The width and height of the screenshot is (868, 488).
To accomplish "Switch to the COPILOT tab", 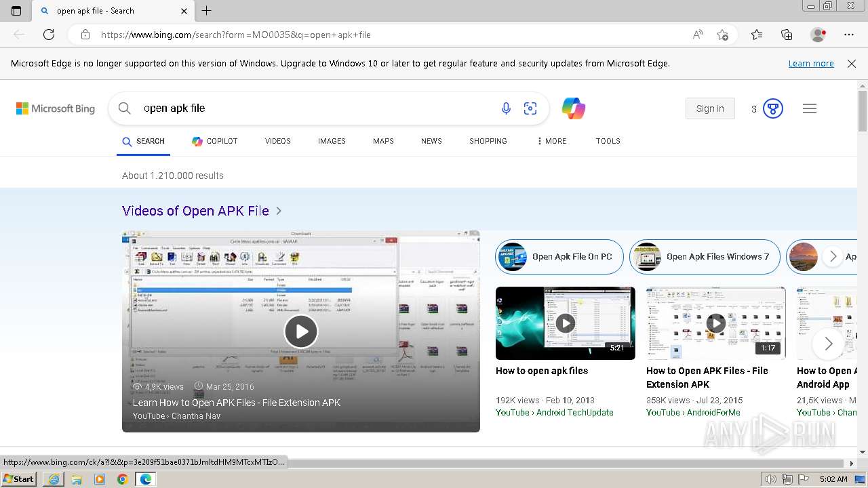I will [x=215, y=141].
